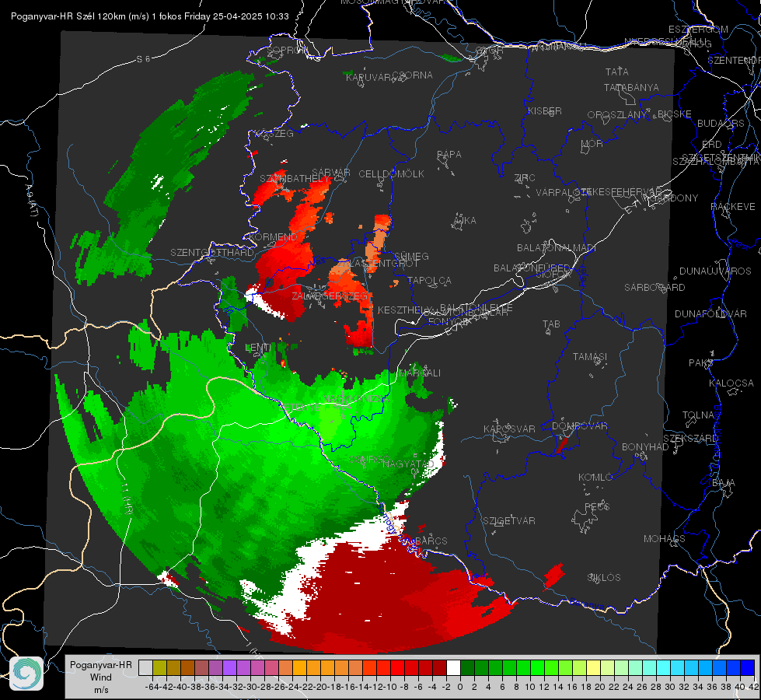Click the legend value label -30

[x=250, y=687]
